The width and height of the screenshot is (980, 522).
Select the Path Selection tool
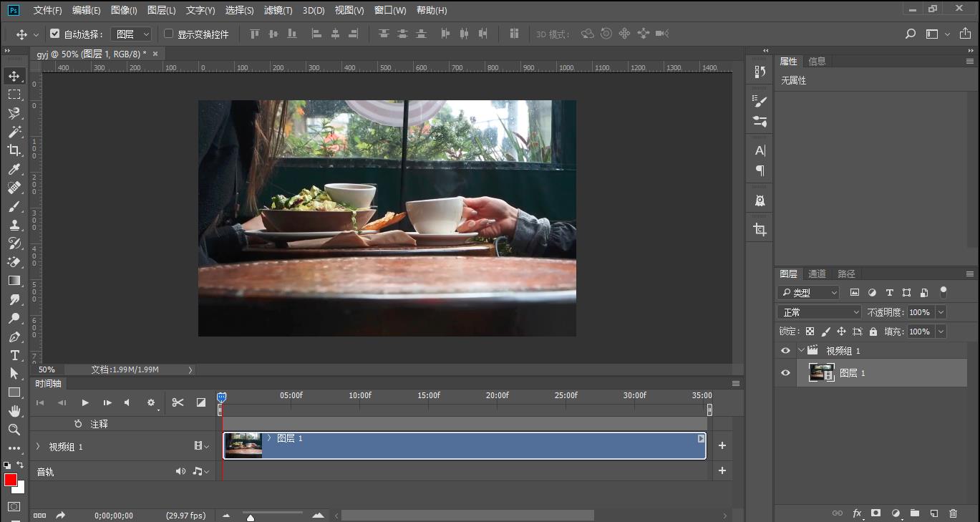point(14,374)
